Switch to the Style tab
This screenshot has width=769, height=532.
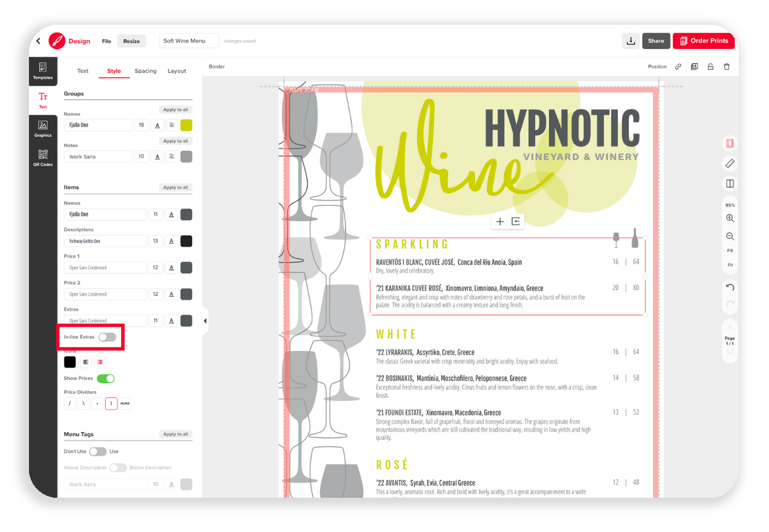click(x=114, y=71)
